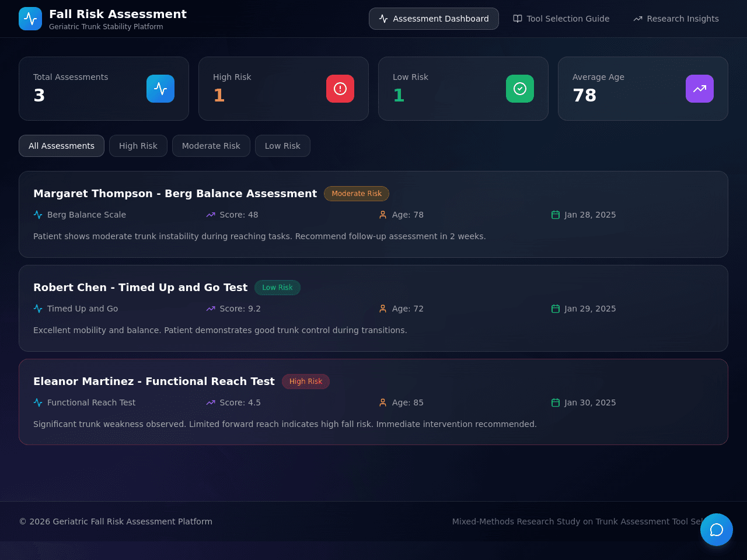
Task: Click the 'Score: 9.2' value
Action: pyautogui.click(x=240, y=309)
